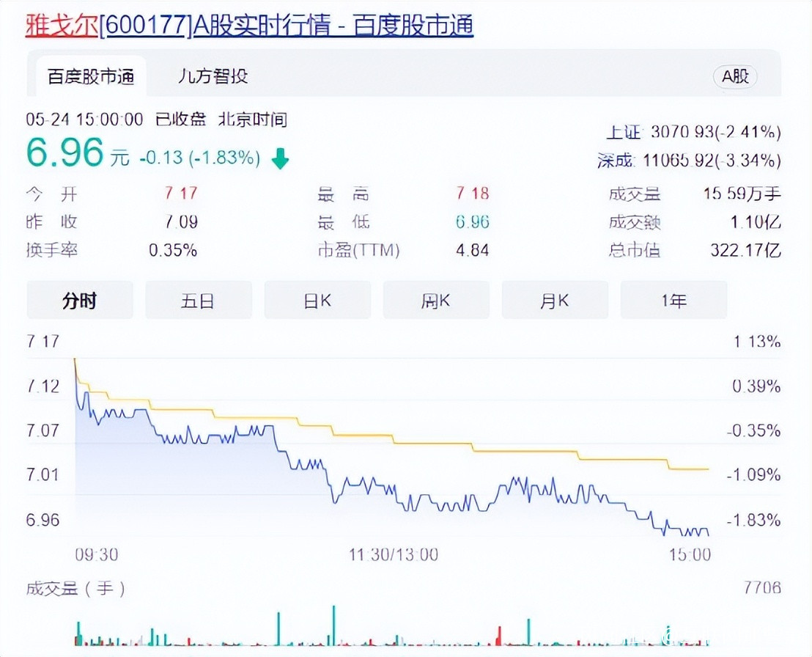Viewport: 812px width, 657px height.
Task: Select the 周K chart tab
Action: [436, 300]
